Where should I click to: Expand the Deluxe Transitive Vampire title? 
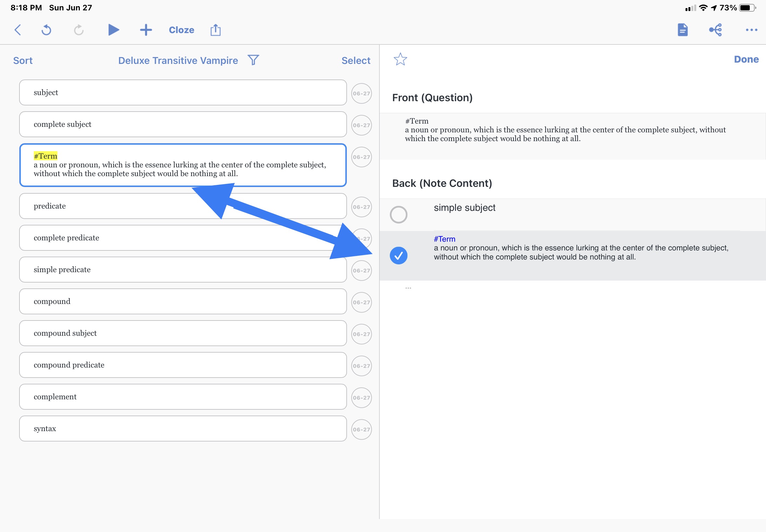178,61
